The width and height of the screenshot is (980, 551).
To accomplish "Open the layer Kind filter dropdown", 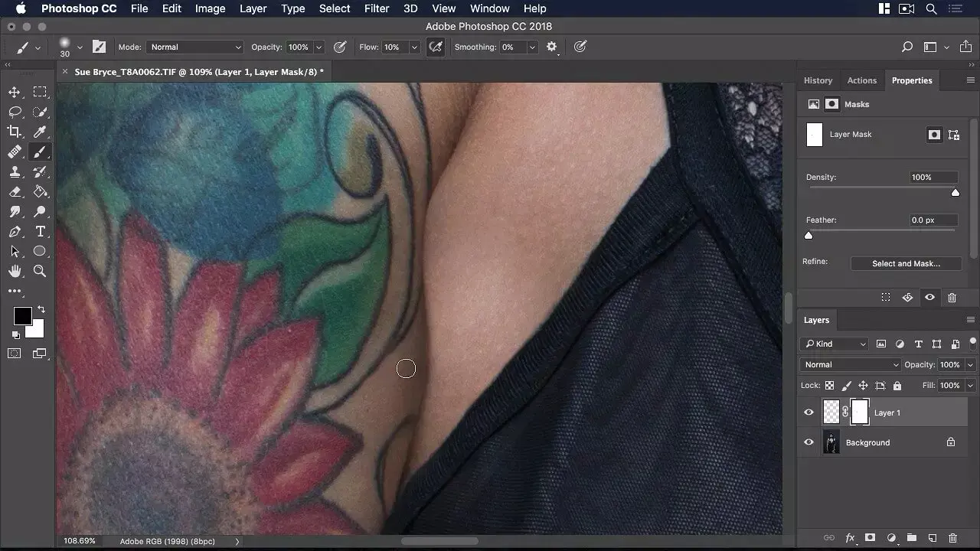I will (834, 344).
